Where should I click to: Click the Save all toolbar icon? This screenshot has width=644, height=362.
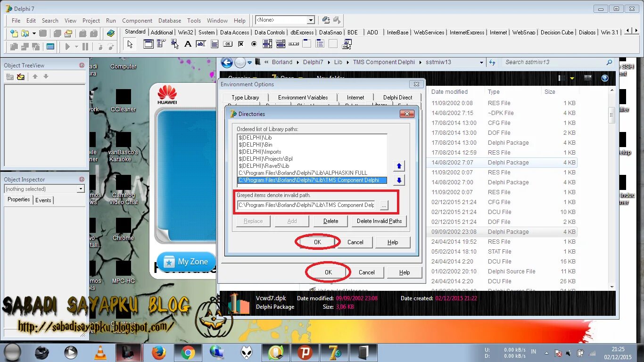point(58,33)
